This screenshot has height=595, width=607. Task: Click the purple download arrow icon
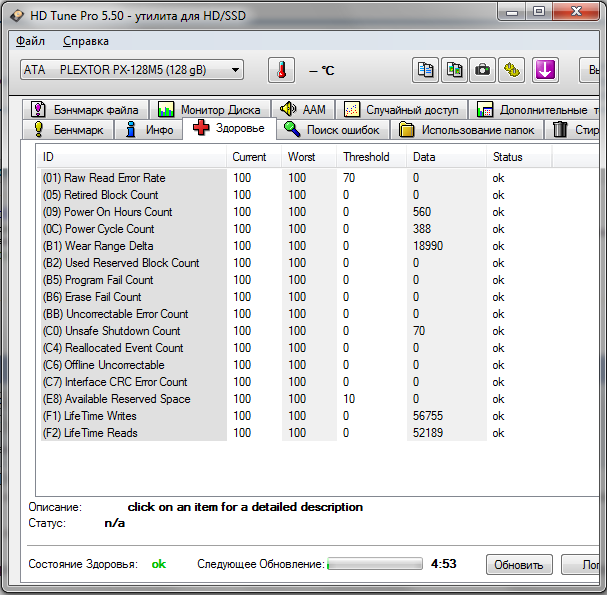(545, 70)
